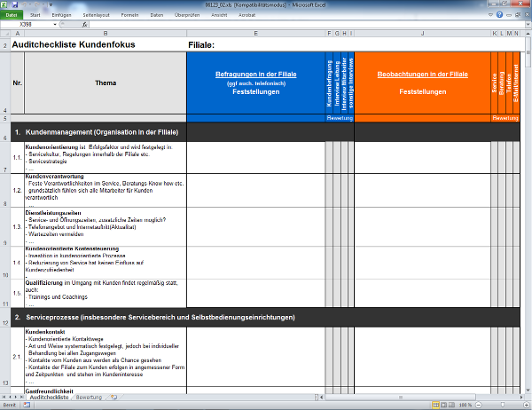Go to first sheet tab with navigation arrow
Viewport: 532px width, 410px height.
click(4, 397)
